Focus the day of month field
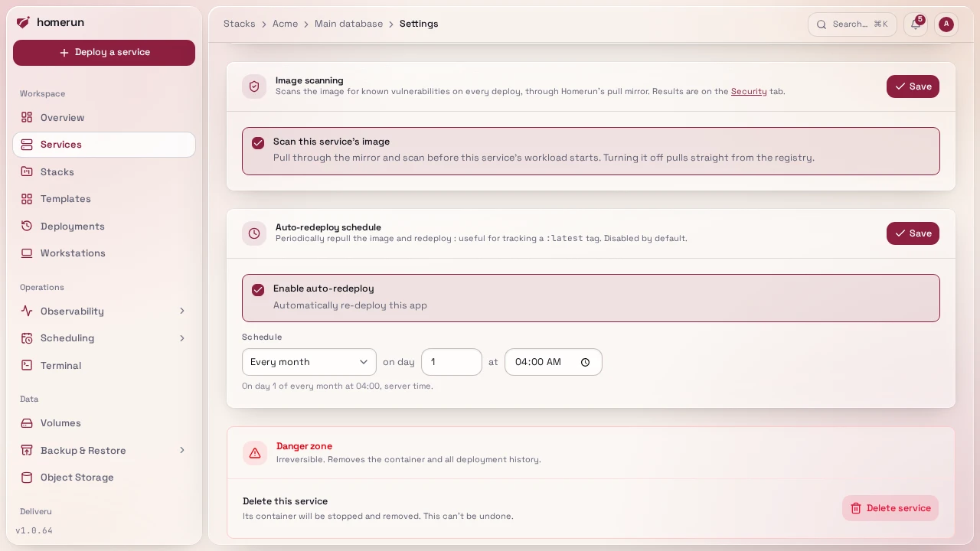980x551 pixels. tap(452, 362)
